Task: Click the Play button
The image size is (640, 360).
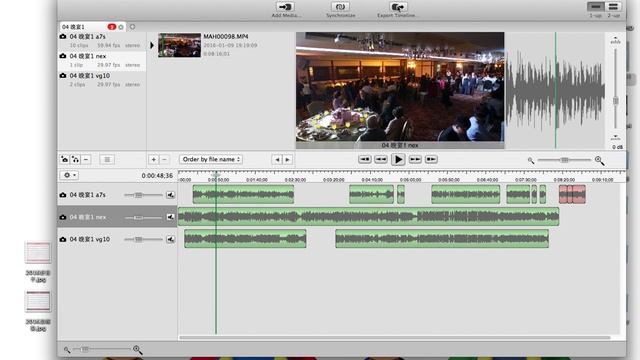Action: click(x=398, y=159)
